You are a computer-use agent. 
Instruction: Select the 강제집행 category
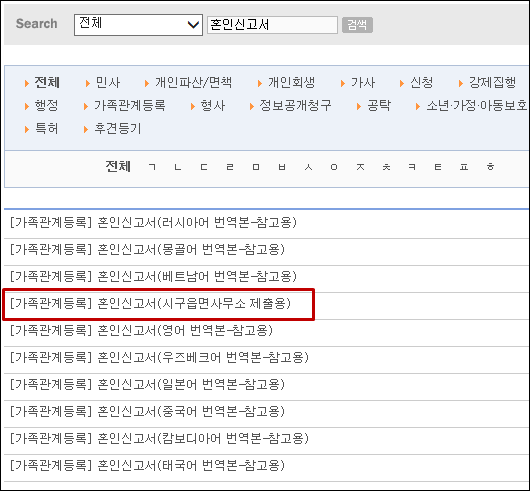click(x=492, y=82)
